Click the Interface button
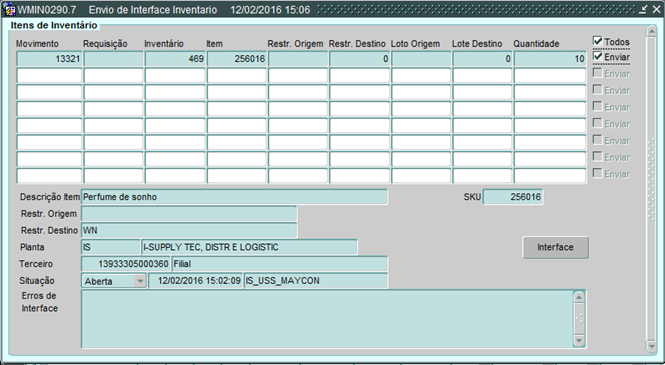This screenshot has height=365, width=665. (555, 247)
